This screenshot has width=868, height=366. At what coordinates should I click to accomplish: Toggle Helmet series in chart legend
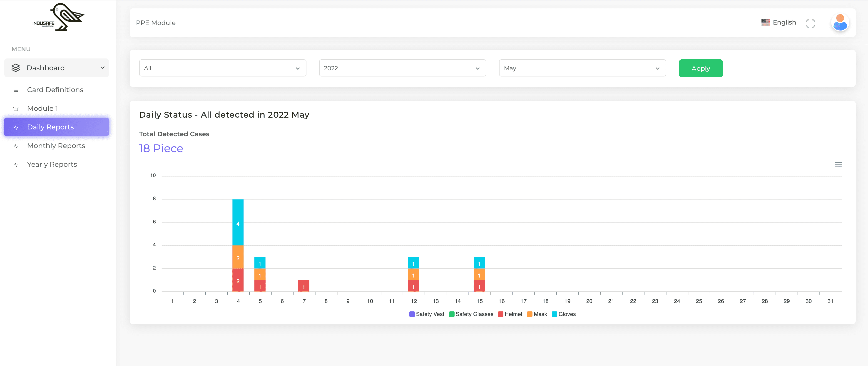tap(513, 314)
